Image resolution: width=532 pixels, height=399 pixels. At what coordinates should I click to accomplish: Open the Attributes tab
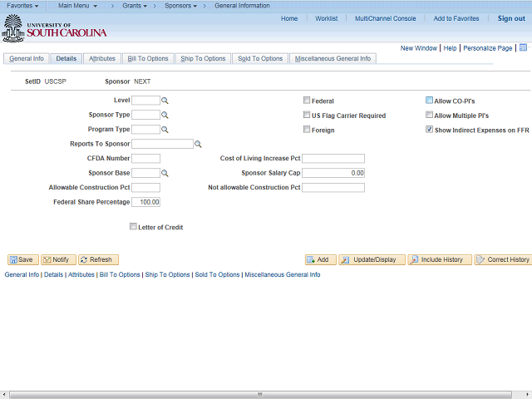[102, 58]
